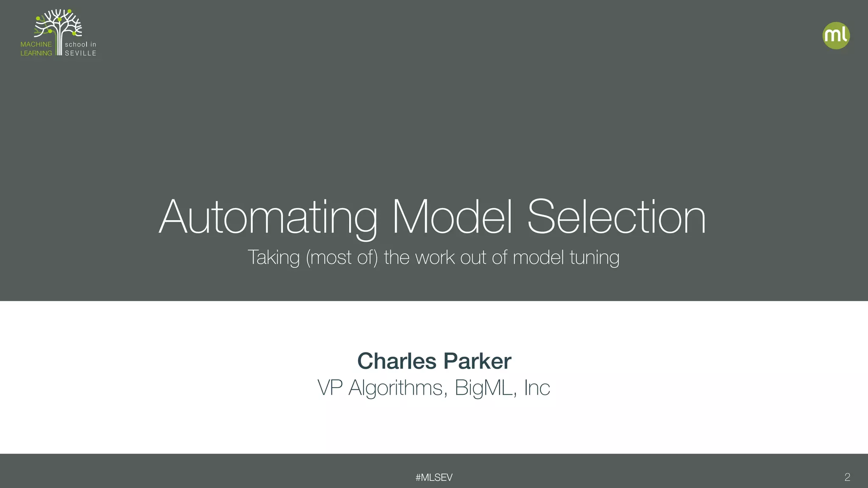Click the word tuning in subtitle
The height and width of the screenshot is (488, 868).
click(x=594, y=258)
